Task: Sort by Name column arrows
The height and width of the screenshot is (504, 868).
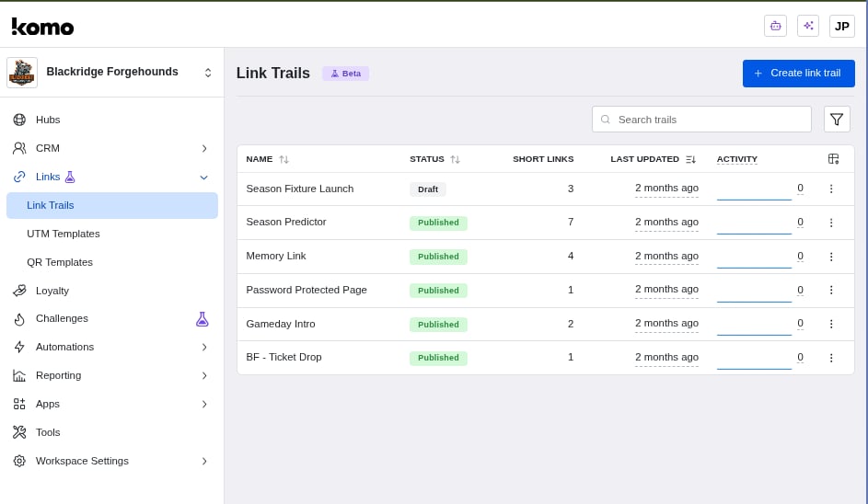Action: 284,159
